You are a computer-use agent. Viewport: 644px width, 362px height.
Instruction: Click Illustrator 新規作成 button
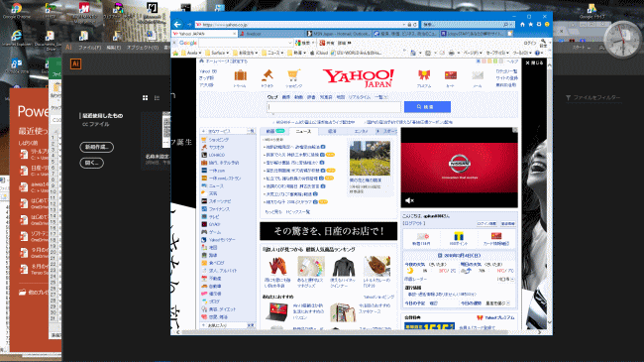(x=96, y=147)
